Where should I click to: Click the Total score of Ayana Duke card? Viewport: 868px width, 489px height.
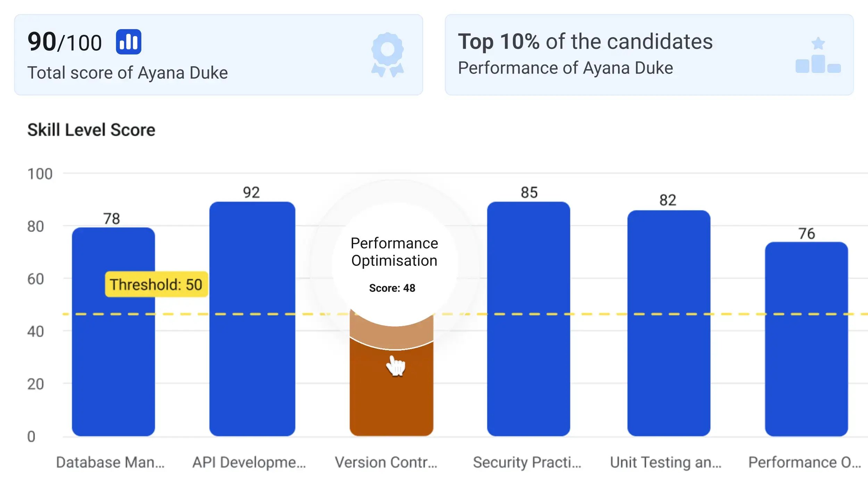tap(218, 55)
